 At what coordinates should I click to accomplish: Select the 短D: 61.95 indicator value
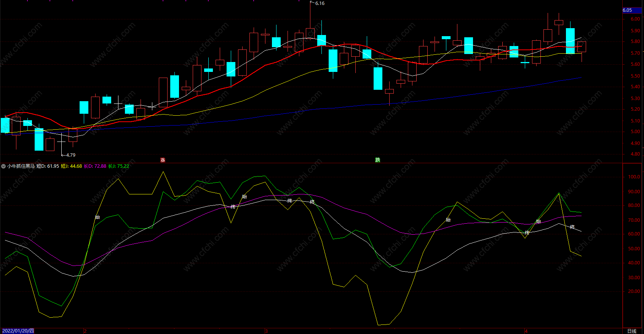48,166
